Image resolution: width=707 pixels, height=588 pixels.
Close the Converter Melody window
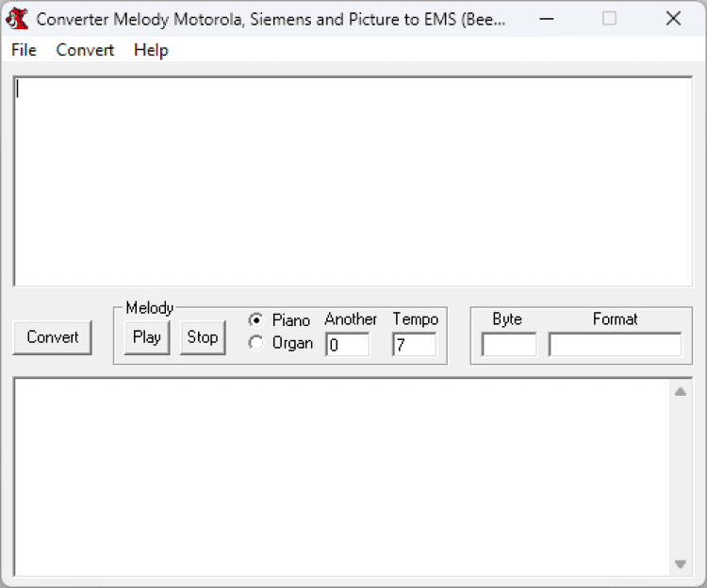coord(673,19)
